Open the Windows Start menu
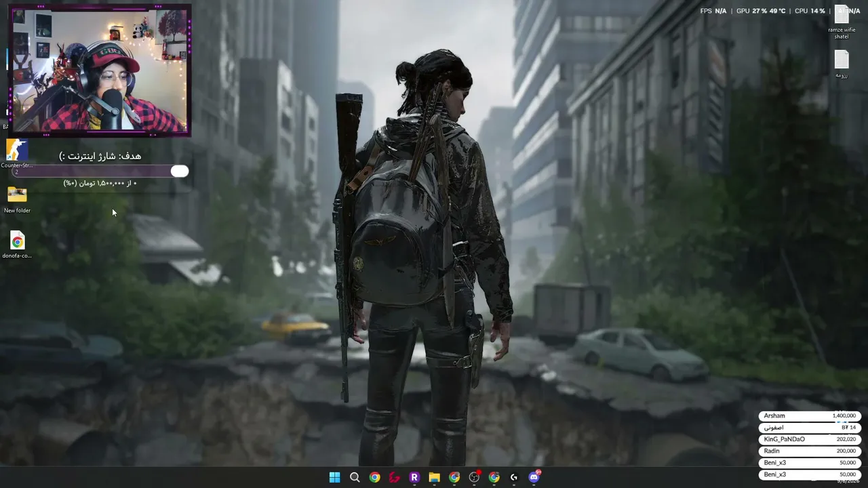This screenshot has width=868, height=488. [x=334, y=477]
